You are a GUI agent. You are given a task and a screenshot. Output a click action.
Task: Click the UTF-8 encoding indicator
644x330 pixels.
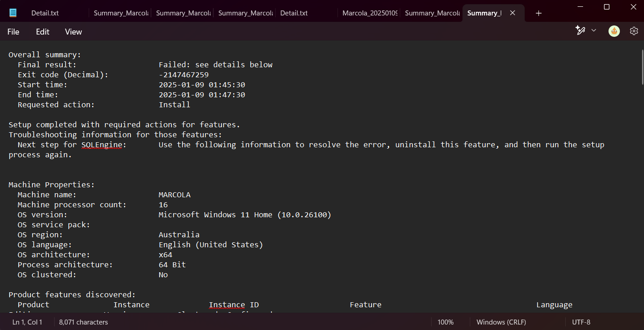tap(581, 322)
